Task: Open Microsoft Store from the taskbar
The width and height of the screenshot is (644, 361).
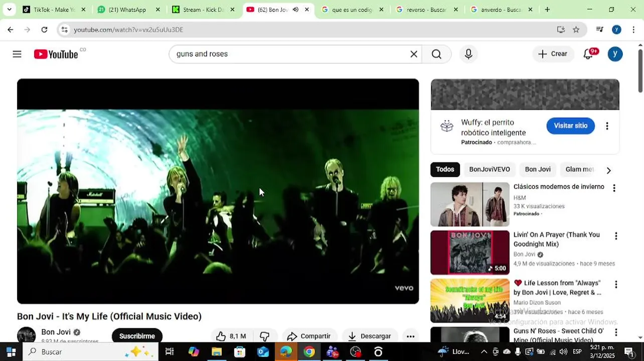Action: pos(240,351)
